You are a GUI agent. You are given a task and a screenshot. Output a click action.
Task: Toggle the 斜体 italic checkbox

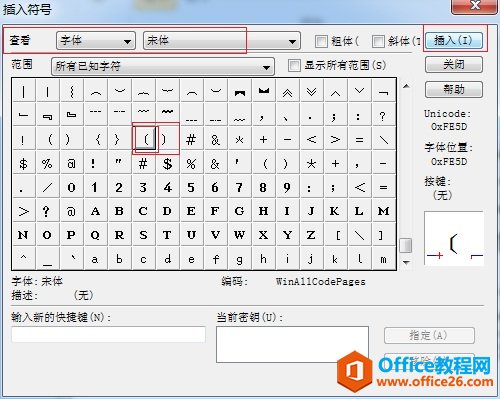(378, 41)
